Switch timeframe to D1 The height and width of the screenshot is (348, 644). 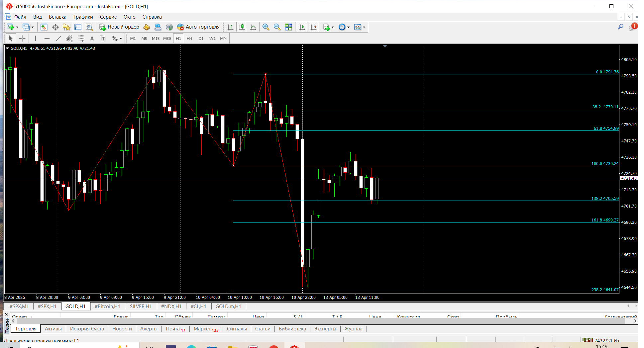pos(201,39)
